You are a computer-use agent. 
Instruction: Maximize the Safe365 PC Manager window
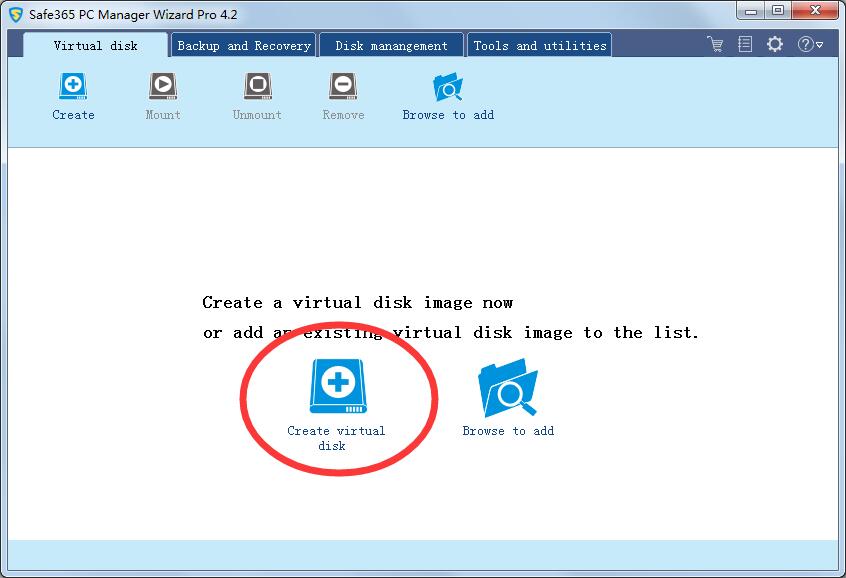(777, 11)
